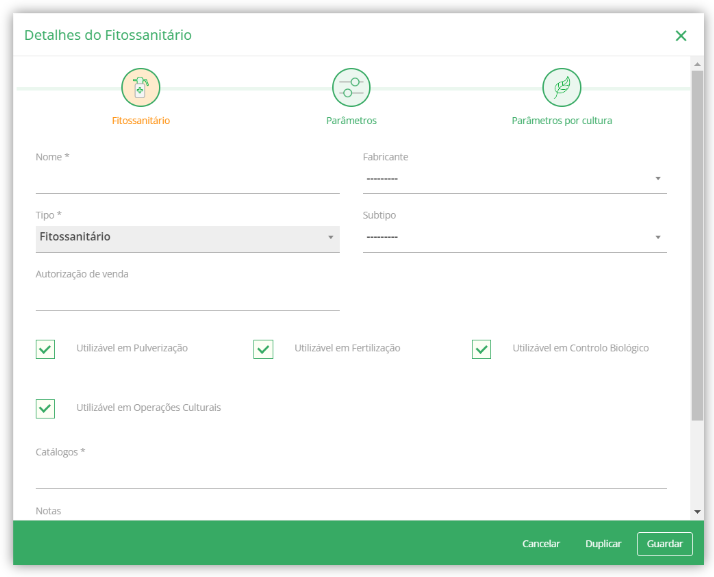Open the Fitossanitário spray bottle step icon
The image size is (714, 577).
coord(141,87)
